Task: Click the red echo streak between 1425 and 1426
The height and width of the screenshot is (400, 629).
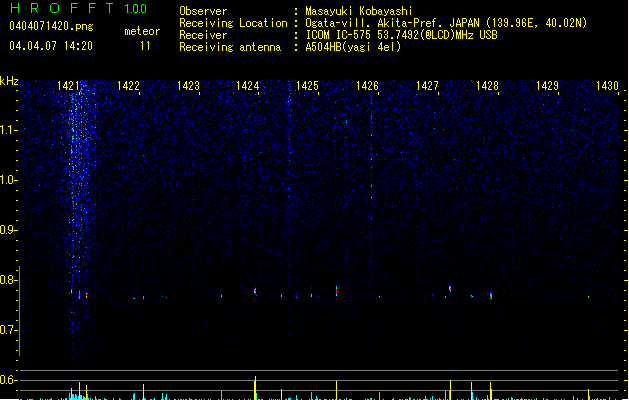Action: pos(337,291)
